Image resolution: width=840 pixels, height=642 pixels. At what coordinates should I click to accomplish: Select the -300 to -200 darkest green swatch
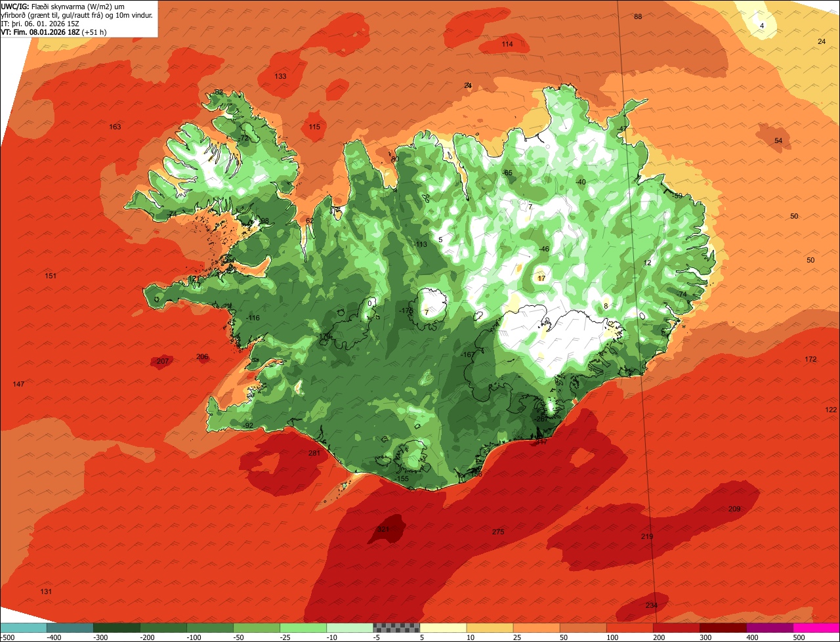coord(116,628)
